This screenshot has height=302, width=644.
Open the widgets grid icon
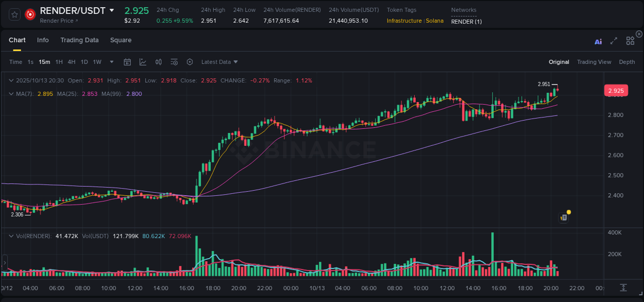pyautogui.click(x=630, y=41)
